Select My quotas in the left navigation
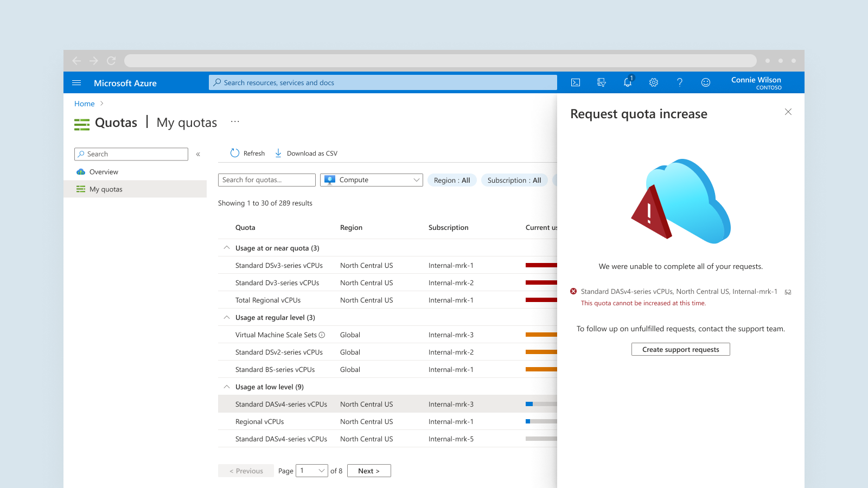Viewport: 868px width, 488px height. click(x=106, y=189)
